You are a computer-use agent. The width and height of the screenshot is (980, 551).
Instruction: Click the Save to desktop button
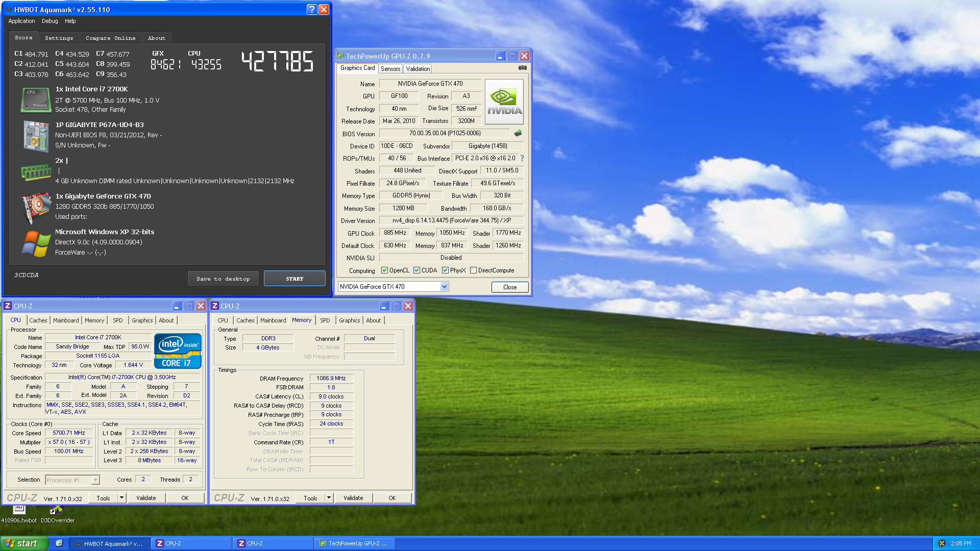click(x=223, y=279)
